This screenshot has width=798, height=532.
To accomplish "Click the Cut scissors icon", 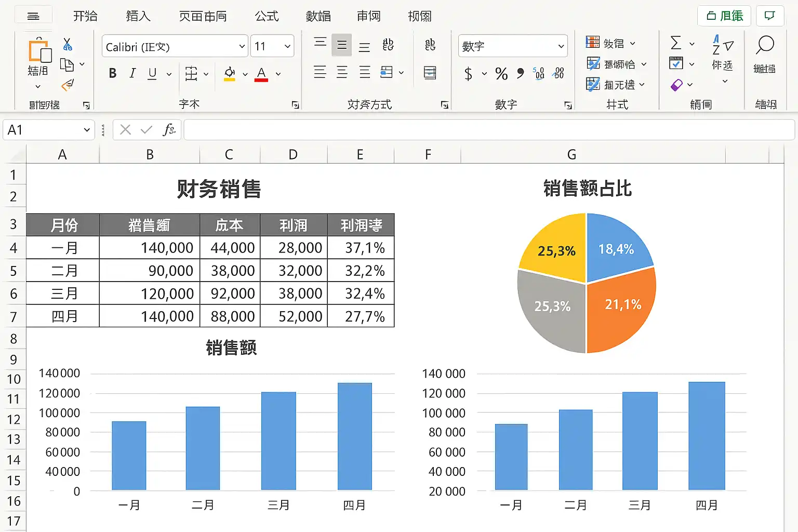I will tap(68, 45).
